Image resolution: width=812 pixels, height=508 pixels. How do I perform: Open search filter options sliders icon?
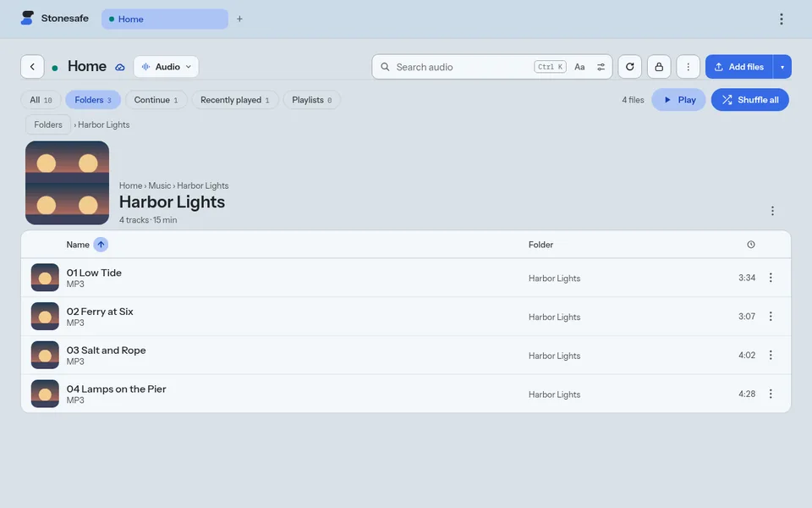pyautogui.click(x=601, y=67)
